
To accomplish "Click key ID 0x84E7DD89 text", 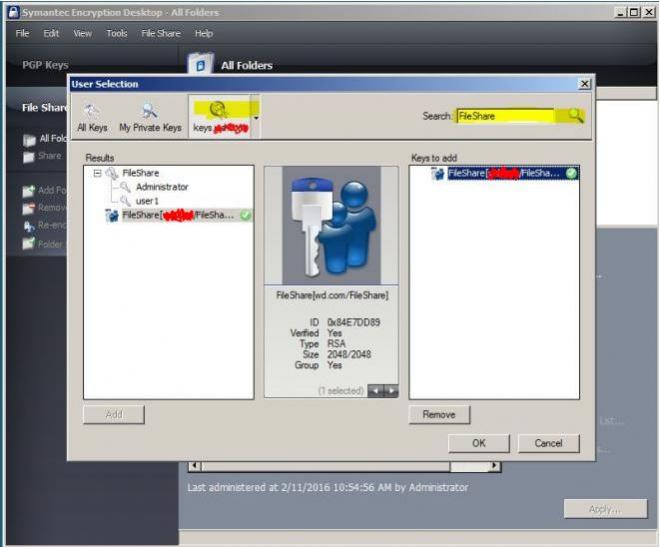I will [x=354, y=322].
